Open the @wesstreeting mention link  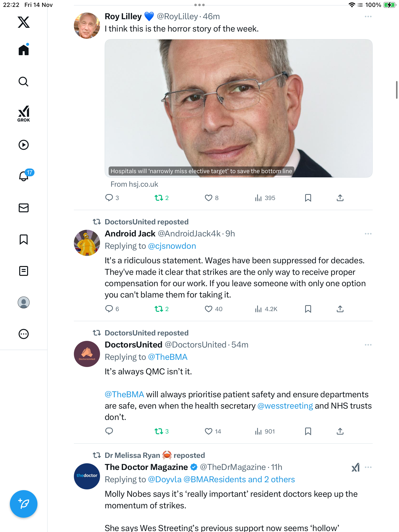tap(285, 406)
